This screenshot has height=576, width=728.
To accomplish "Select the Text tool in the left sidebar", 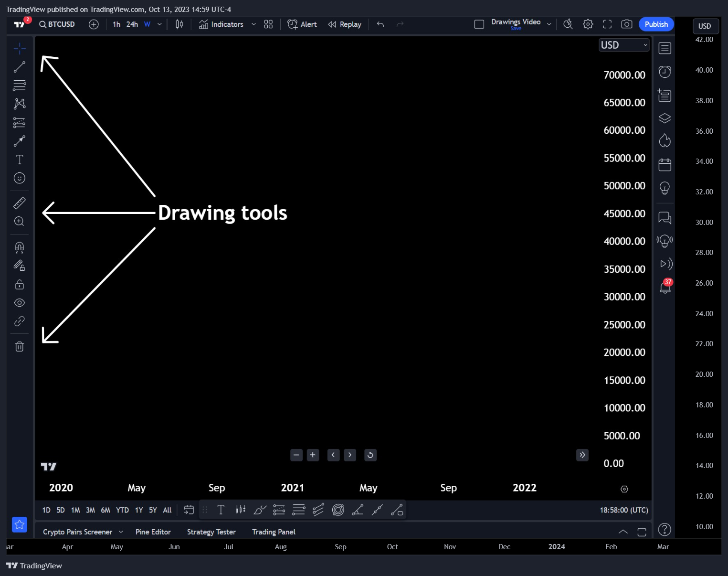I will pyautogui.click(x=20, y=160).
